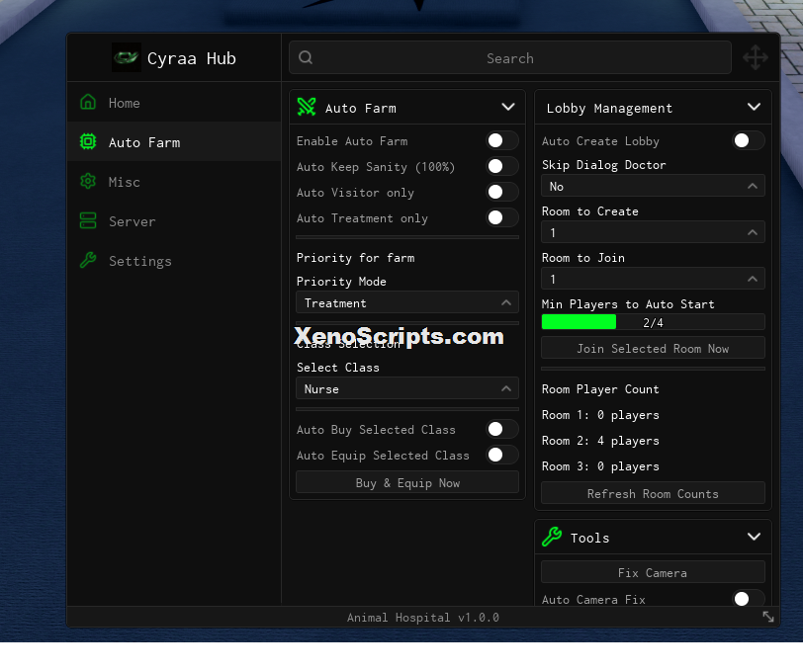
Task: Click the Settings wrench icon in sidebar
Action: (x=88, y=261)
